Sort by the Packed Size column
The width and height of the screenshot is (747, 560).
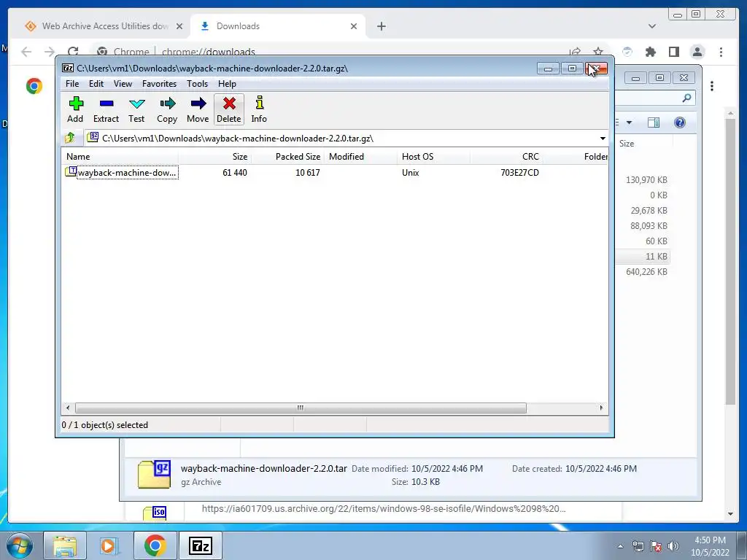point(287,157)
